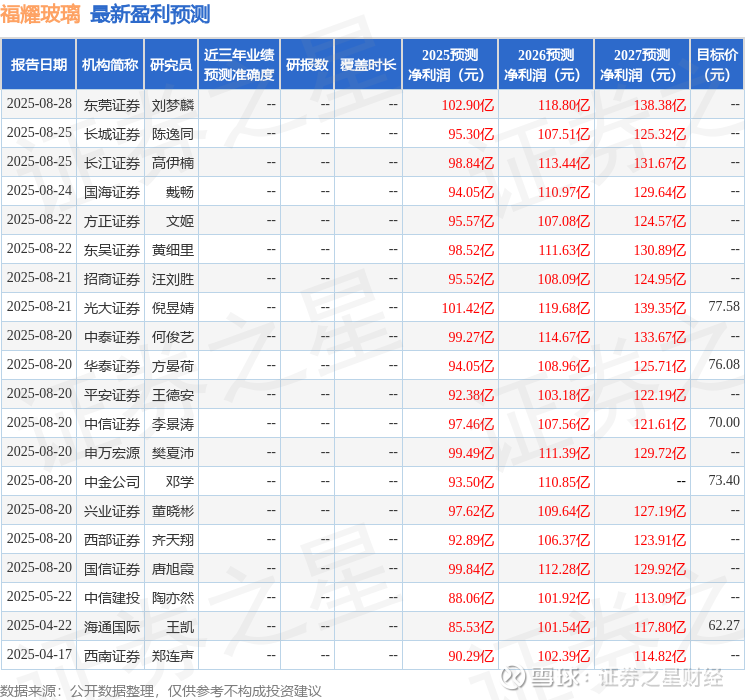The height and width of the screenshot is (700, 745).
Task: Click the 海通国际 institution cell
Action: click(x=112, y=627)
